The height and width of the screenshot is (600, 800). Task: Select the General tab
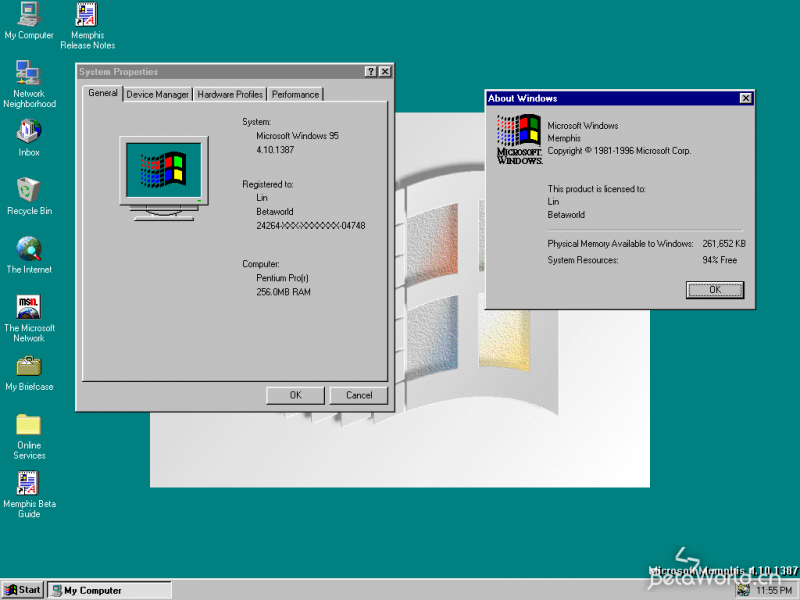(102, 93)
